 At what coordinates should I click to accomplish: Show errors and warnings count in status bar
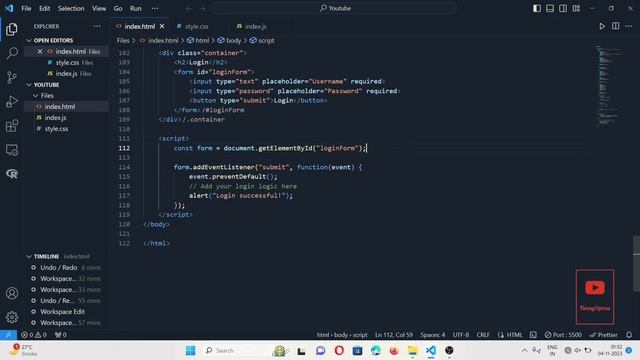pos(33,335)
